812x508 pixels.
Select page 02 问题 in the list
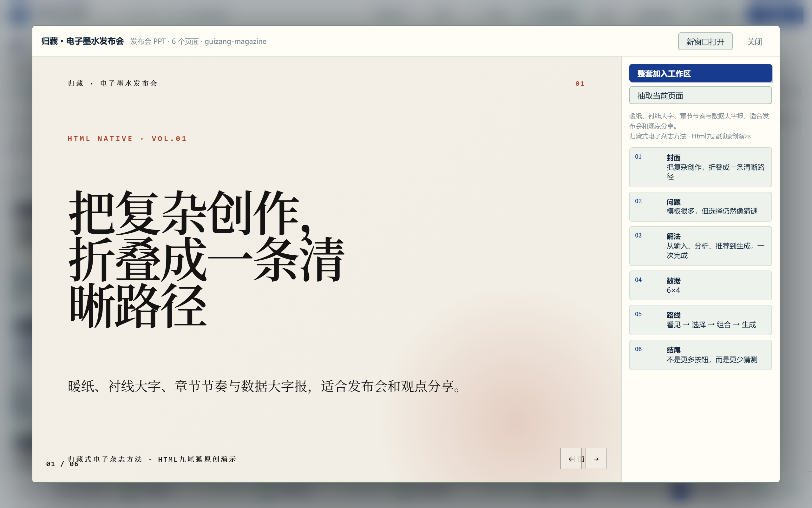point(701,207)
